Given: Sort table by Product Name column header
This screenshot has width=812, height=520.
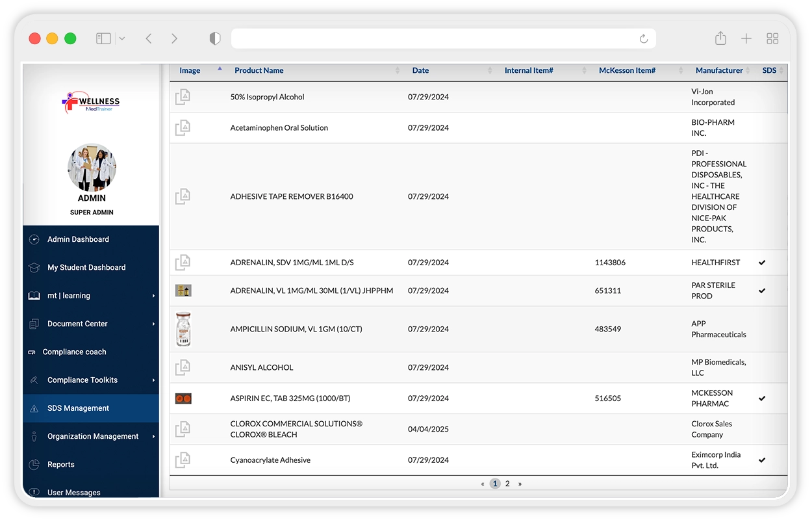Looking at the screenshot, I should coord(259,71).
